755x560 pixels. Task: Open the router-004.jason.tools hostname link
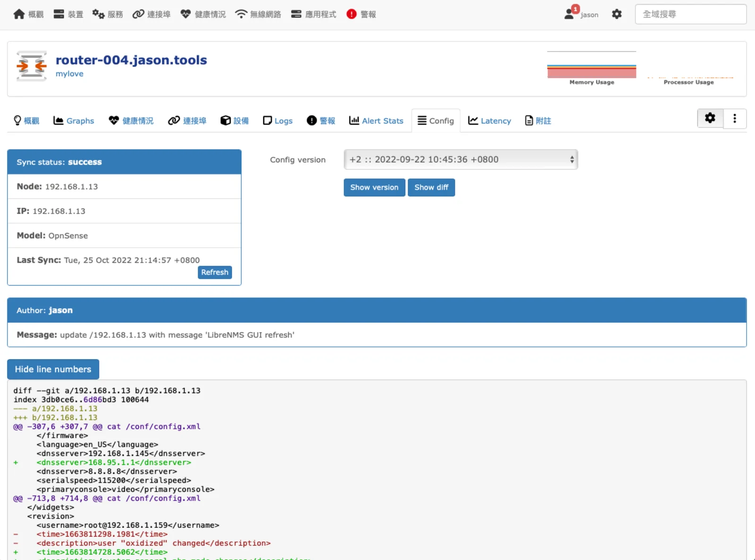(x=131, y=60)
